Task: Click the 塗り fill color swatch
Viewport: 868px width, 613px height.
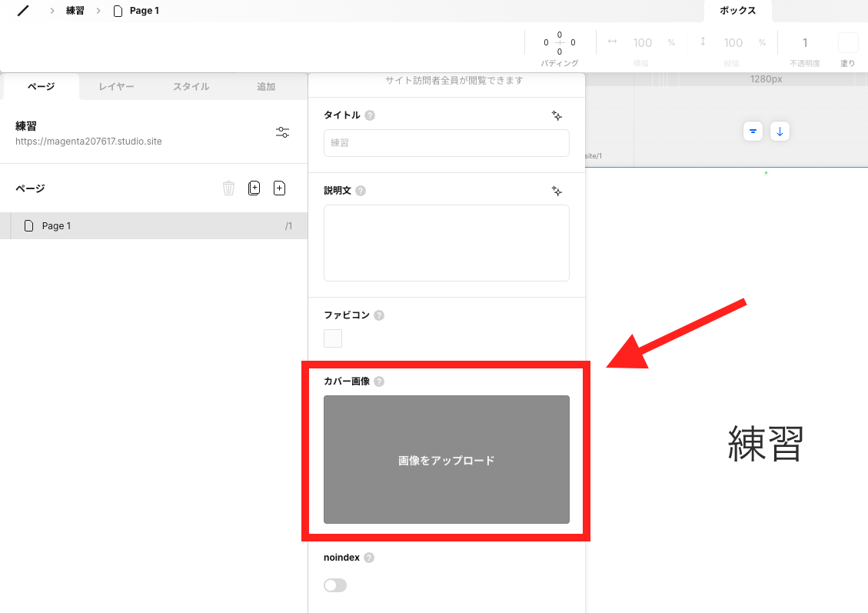Action: (x=849, y=42)
